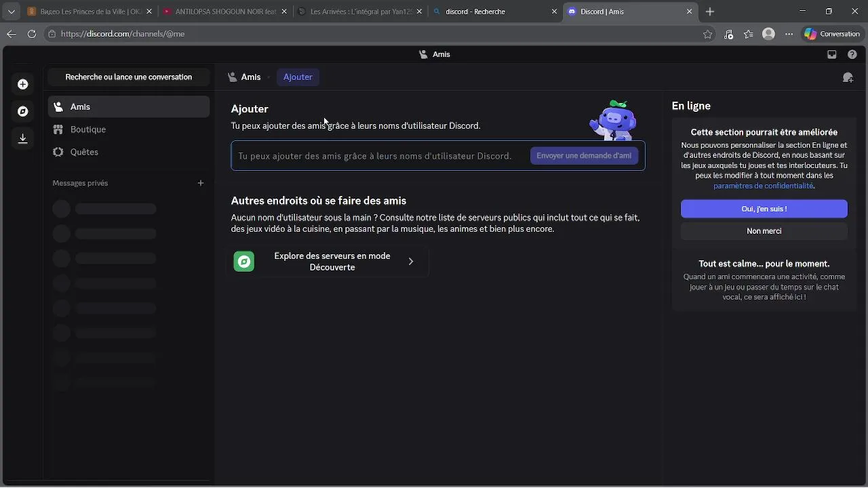Open browser favorites list icon
Viewport: 868px width, 488px height.
click(x=748, y=34)
